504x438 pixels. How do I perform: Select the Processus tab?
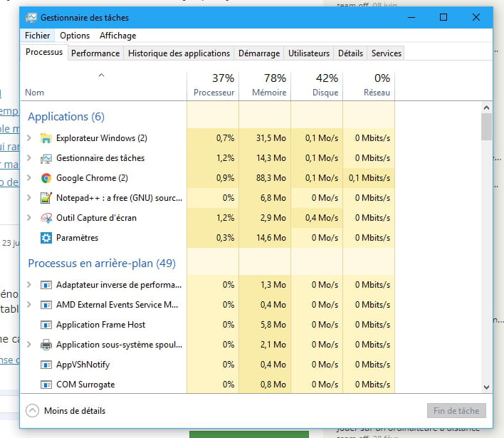tap(44, 52)
